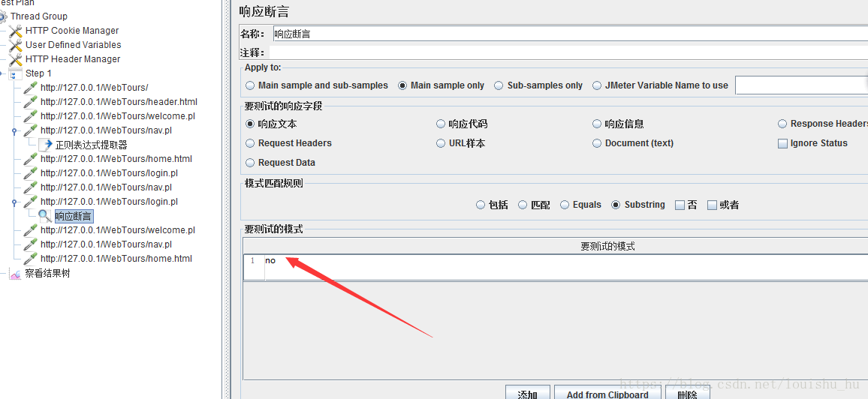The width and height of the screenshot is (868, 399).
Task: Select Thread Group in the tree
Action: 39,16
